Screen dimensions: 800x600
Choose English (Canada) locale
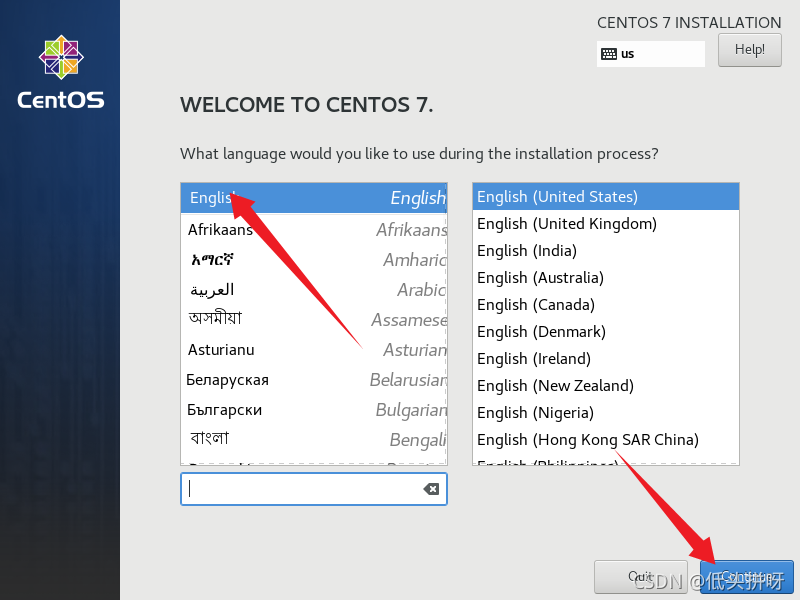(606, 305)
